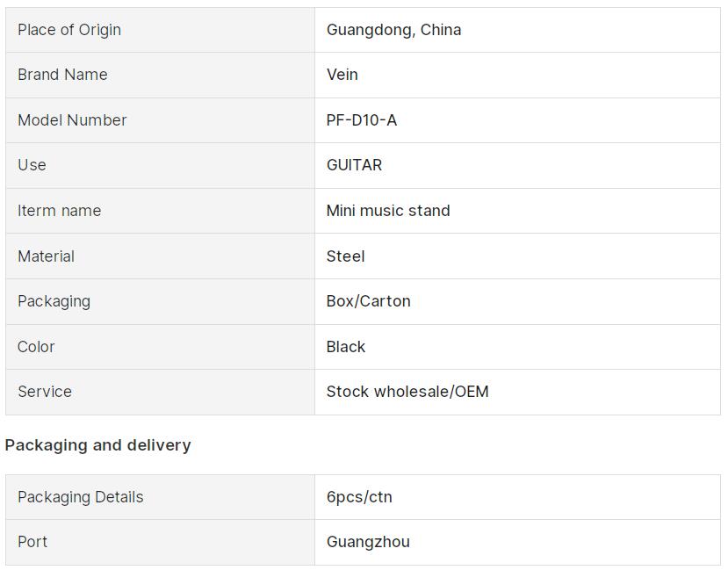The width and height of the screenshot is (728, 570).
Task: Select the 'Guangdong, China' value
Action: click(x=393, y=30)
